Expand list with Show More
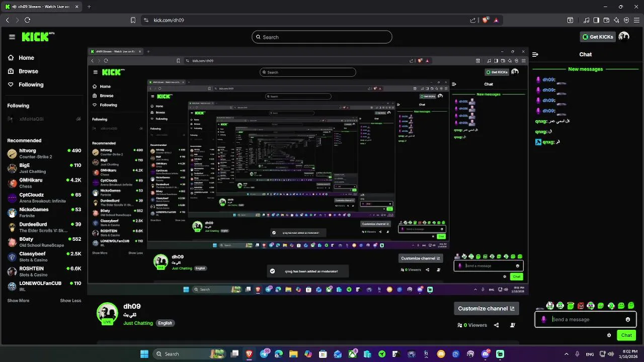 (18, 301)
